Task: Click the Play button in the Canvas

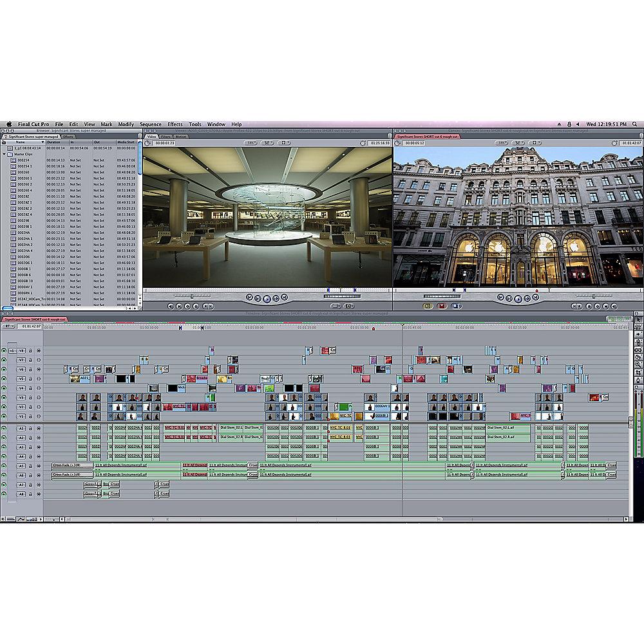Action: coord(518,299)
